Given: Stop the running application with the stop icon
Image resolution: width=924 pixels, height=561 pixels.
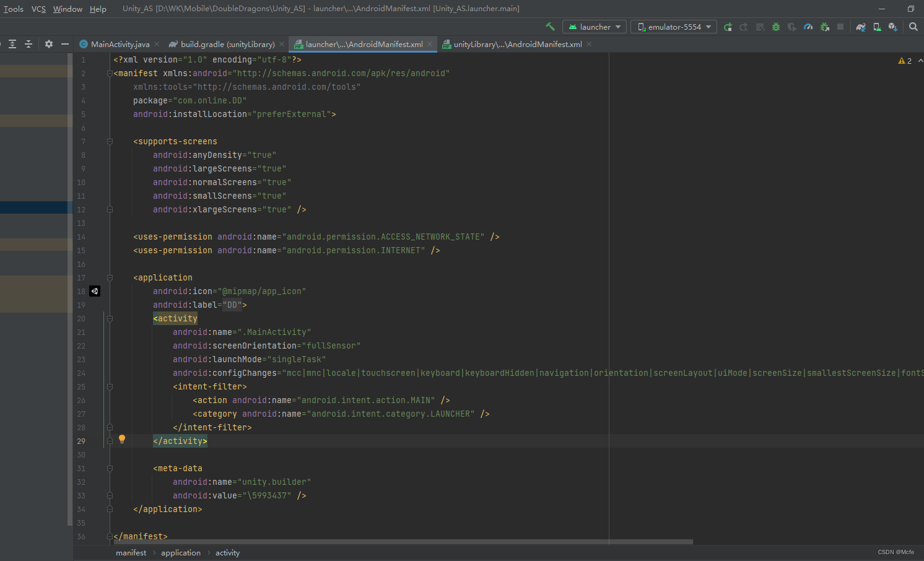Looking at the screenshot, I should click(841, 27).
